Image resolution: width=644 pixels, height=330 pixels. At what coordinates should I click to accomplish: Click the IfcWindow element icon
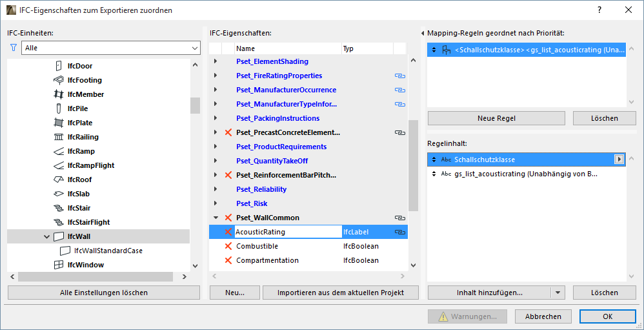[x=58, y=265]
